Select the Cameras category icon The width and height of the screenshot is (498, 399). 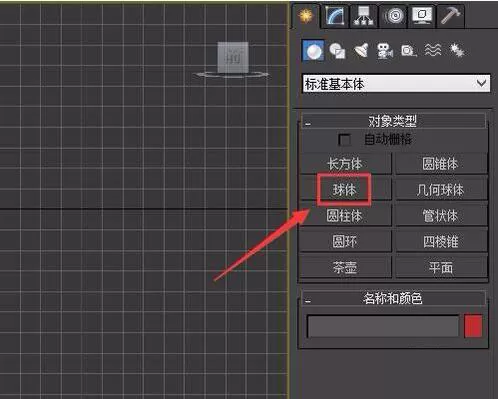[x=385, y=51]
